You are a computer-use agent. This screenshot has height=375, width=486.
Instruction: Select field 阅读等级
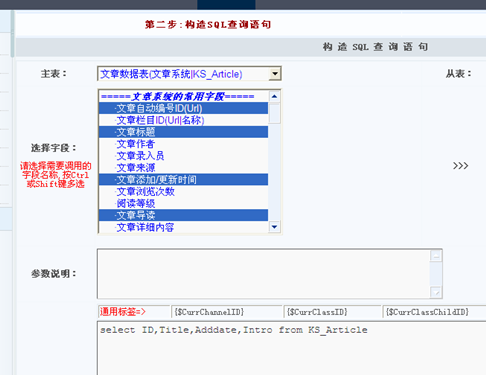pos(183,203)
